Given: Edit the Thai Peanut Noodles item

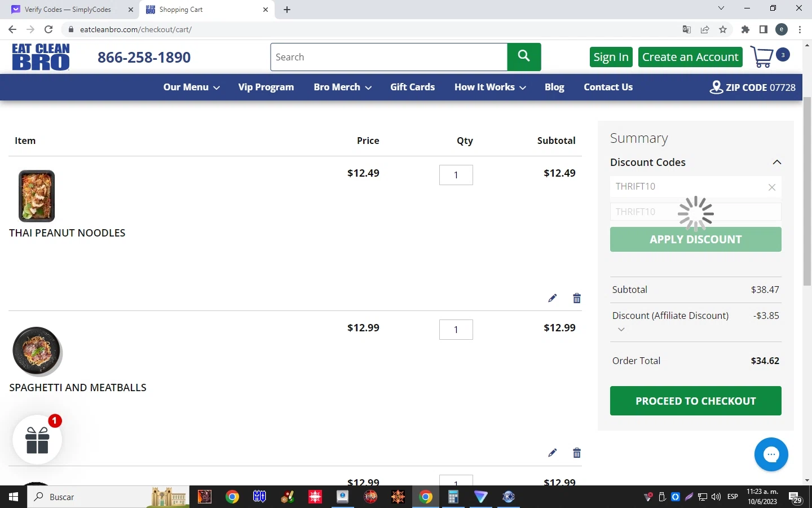Looking at the screenshot, I should (552, 298).
